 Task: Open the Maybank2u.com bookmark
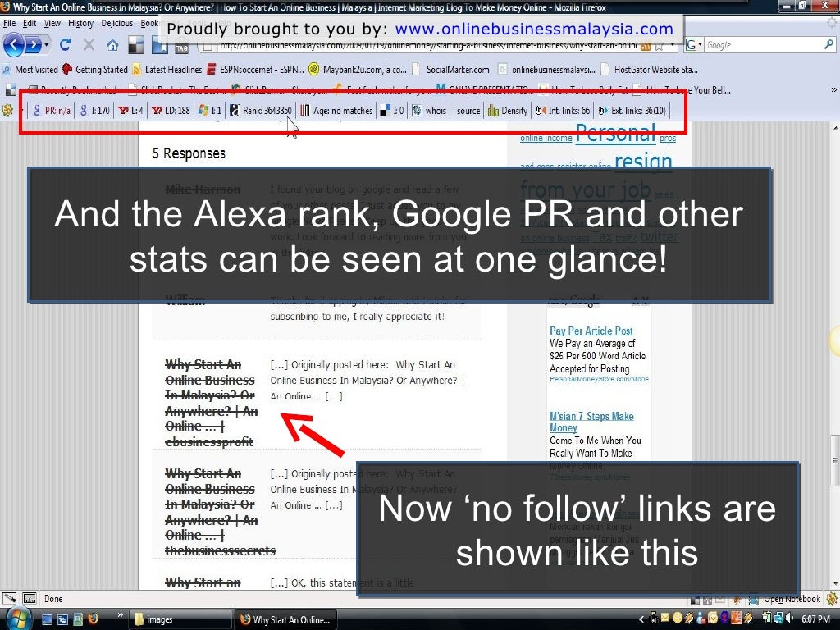tap(358, 69)
